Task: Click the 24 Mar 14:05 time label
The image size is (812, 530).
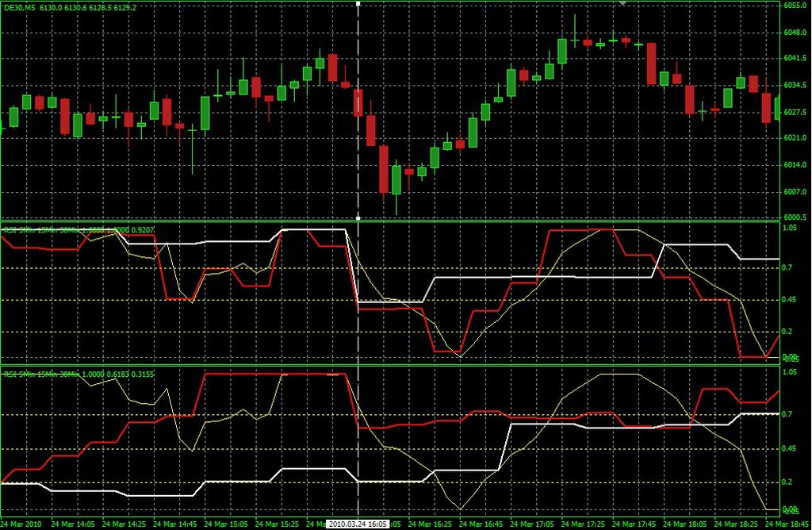Action: coord(73,524)
